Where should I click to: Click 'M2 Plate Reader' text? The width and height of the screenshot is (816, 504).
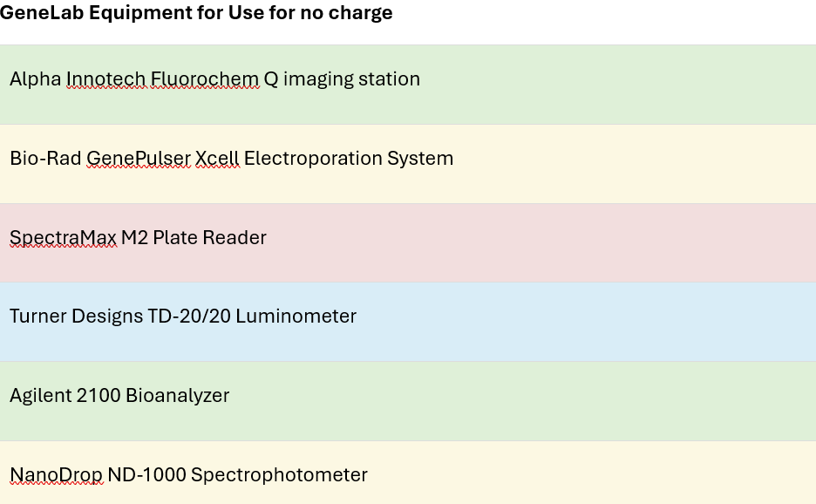[194, 238]
